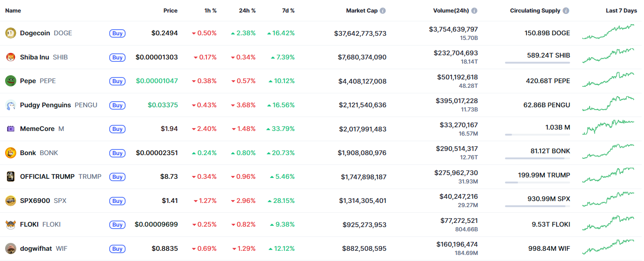Viewport: 644px width, 261px height.
Task: Open Bonk 7-day sparkline chart
Action: click(608, 152)
